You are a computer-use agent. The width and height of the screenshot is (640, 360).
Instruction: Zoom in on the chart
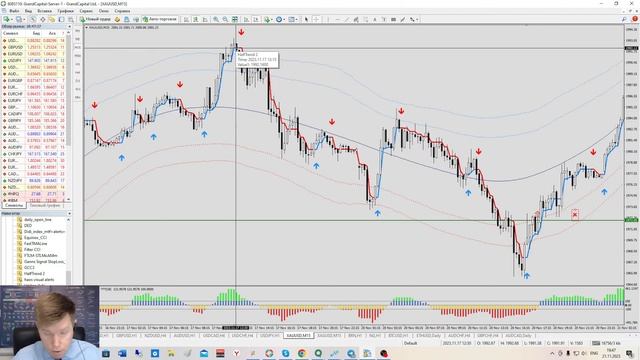(216, 19)
